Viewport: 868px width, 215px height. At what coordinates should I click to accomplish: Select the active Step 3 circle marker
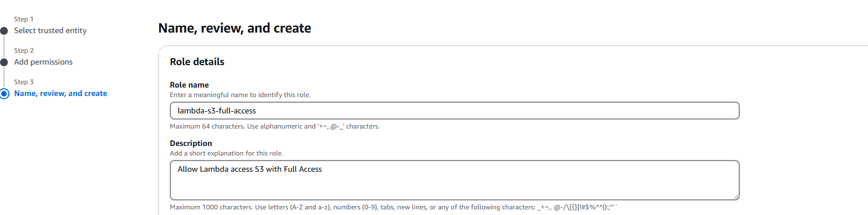pyautogui.click(x=4, y=94)
